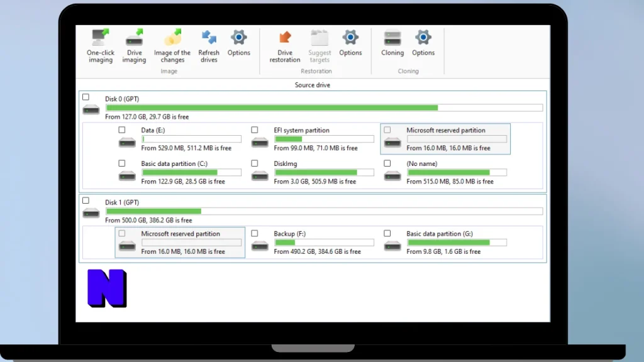Click Disk 1 usage progress bar
Image resolution: width=644 pixels, height=362 pixels.
324,211
